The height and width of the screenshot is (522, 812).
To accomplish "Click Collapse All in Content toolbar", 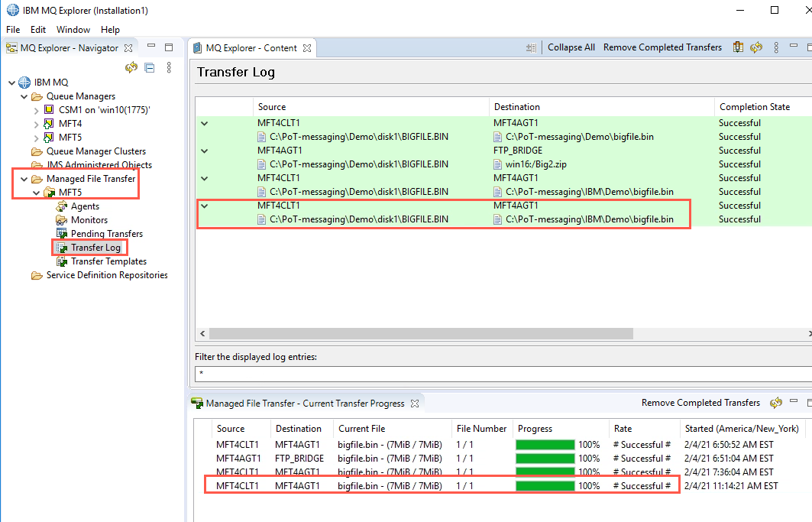I will click(571, 47).
